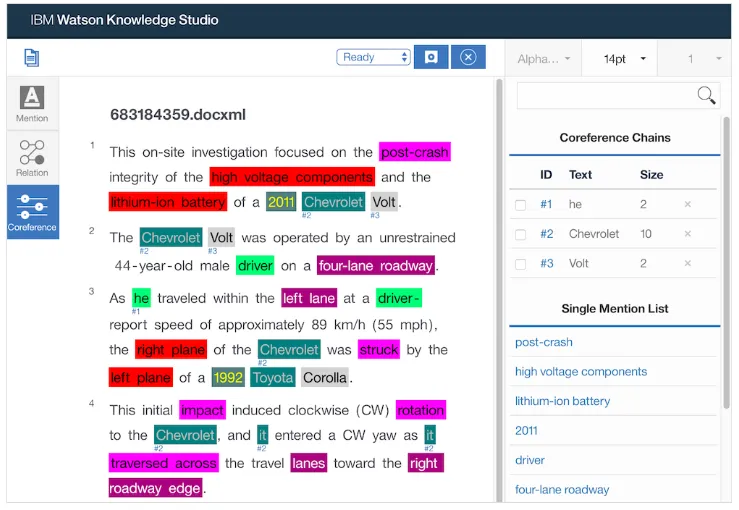Open the 14pt font size dropdown
The width and height of the screenshot is (739, 510).
coord(619,58)
